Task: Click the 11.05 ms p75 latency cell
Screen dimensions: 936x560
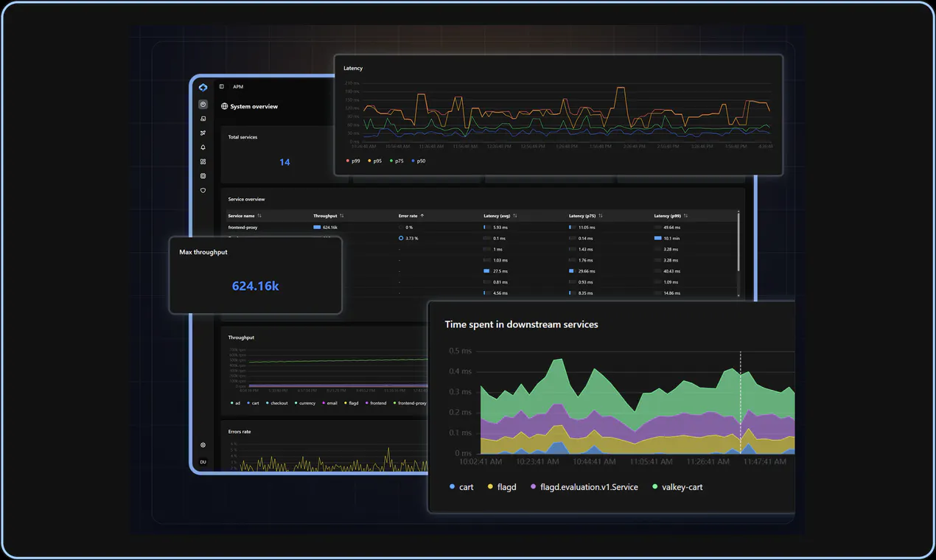Action: pyautogui.click(x=582, y=228)
